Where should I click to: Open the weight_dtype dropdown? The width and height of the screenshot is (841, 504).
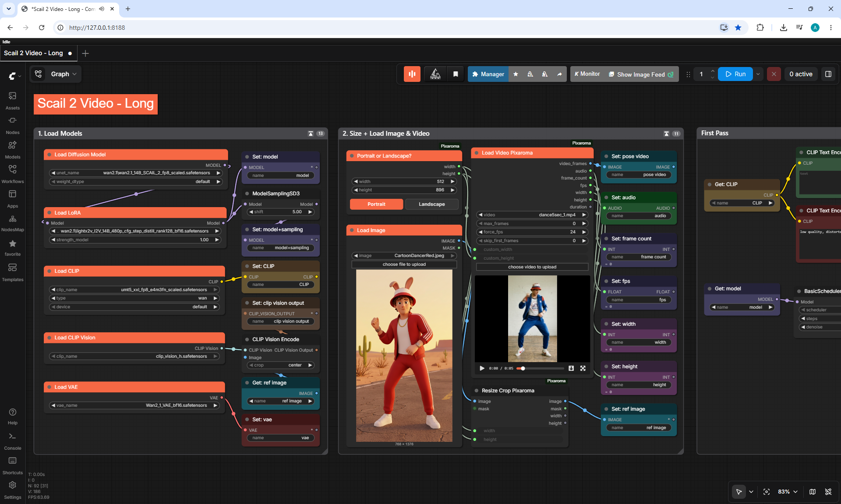tap(136, 182)
